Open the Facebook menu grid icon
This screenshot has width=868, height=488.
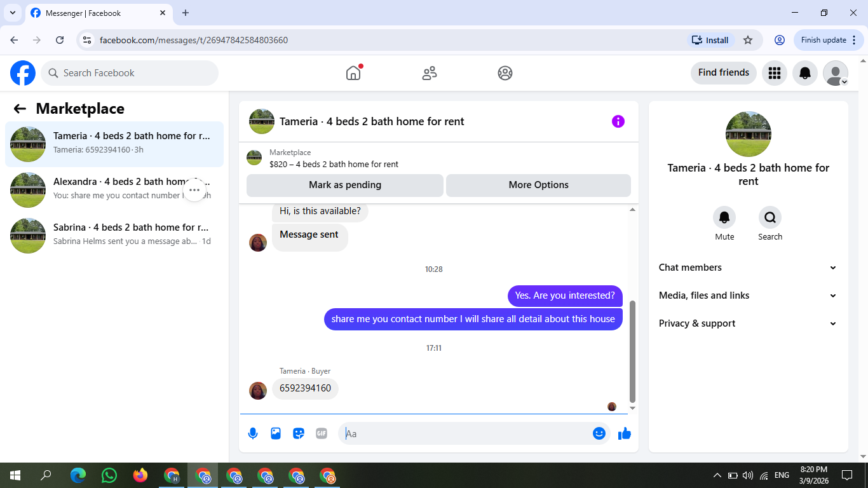click(774, 73)
